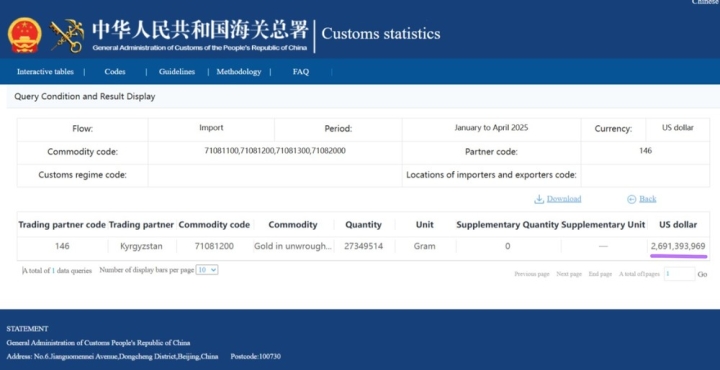Click the page number input field
This screenshot has width=720, height=370.
tap(679, 274)
